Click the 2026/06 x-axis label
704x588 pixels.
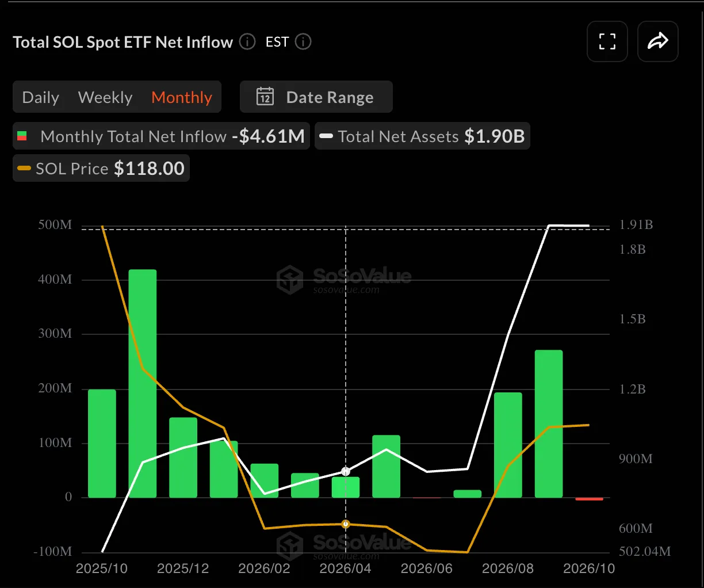click(x=427, y=568)
